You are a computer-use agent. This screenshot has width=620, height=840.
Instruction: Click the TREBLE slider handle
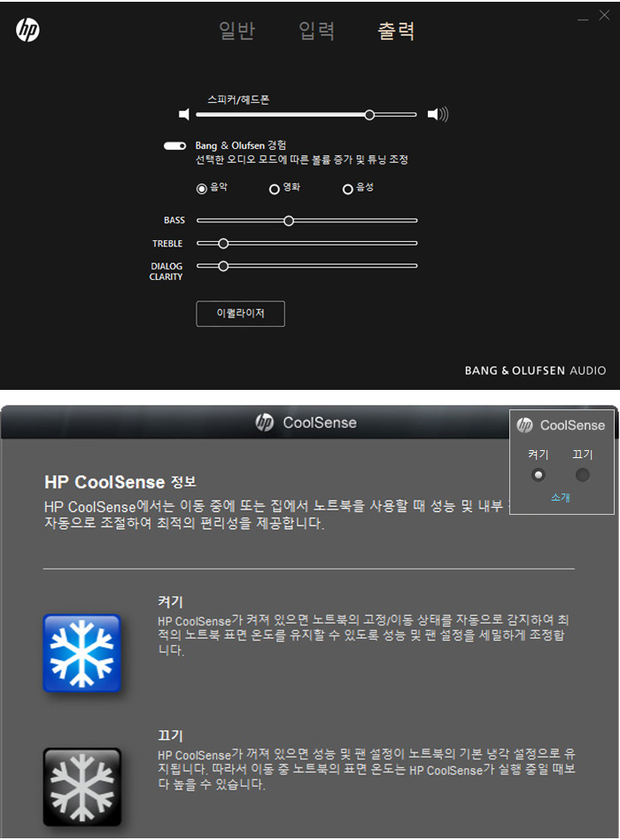[223, 244]
